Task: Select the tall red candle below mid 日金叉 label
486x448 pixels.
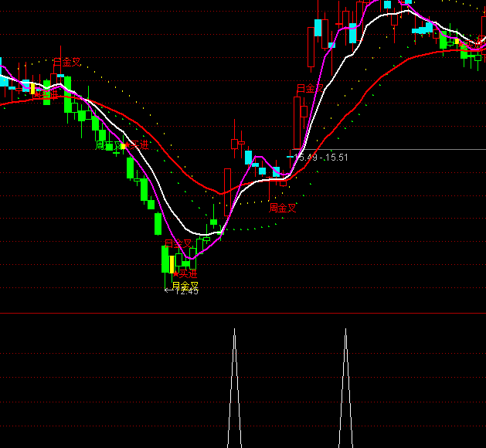Action: pos(297,122)
